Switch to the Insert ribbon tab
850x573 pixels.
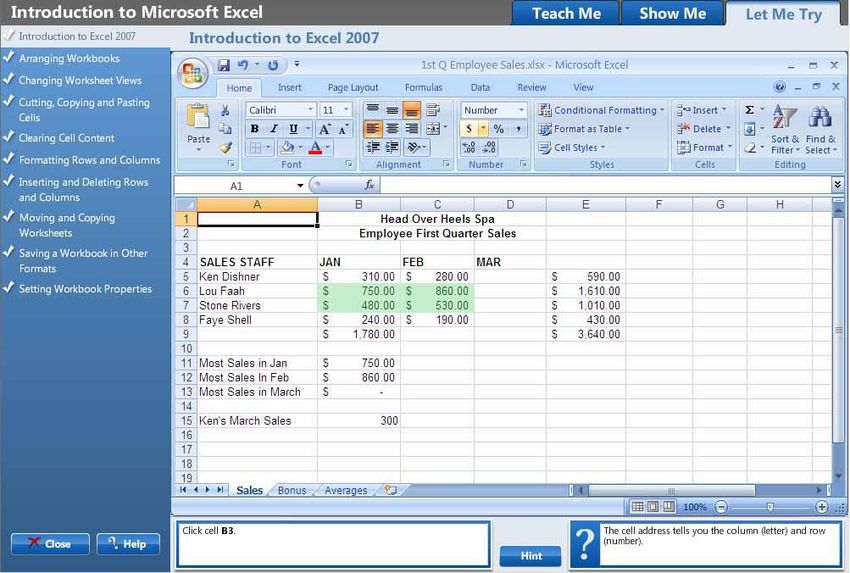point(289,87)
